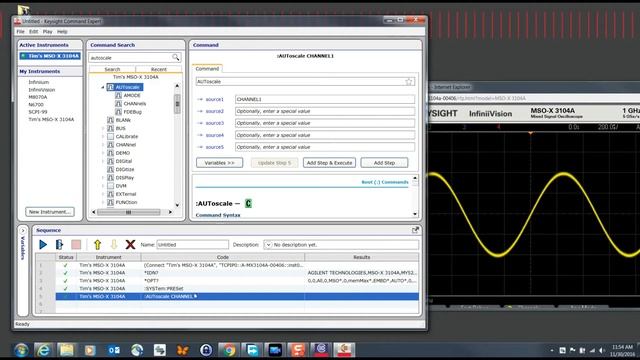Click the Command Search text box
This screenshot has height=360, width=640.
tap(131, 58)
